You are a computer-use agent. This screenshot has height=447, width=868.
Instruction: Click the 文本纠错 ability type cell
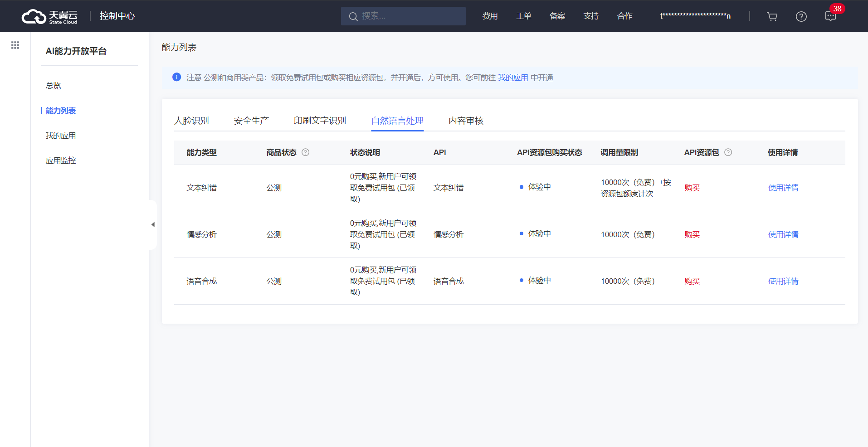point(202,188)
